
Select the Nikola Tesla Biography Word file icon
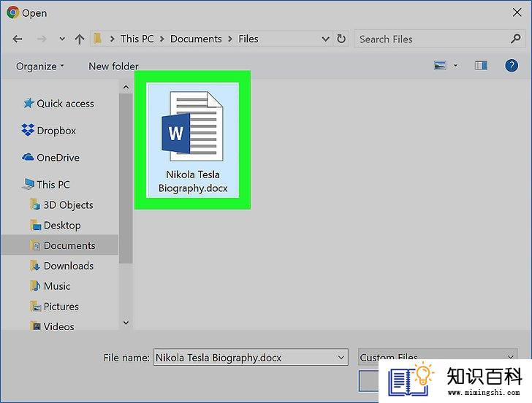pos(192,127)
